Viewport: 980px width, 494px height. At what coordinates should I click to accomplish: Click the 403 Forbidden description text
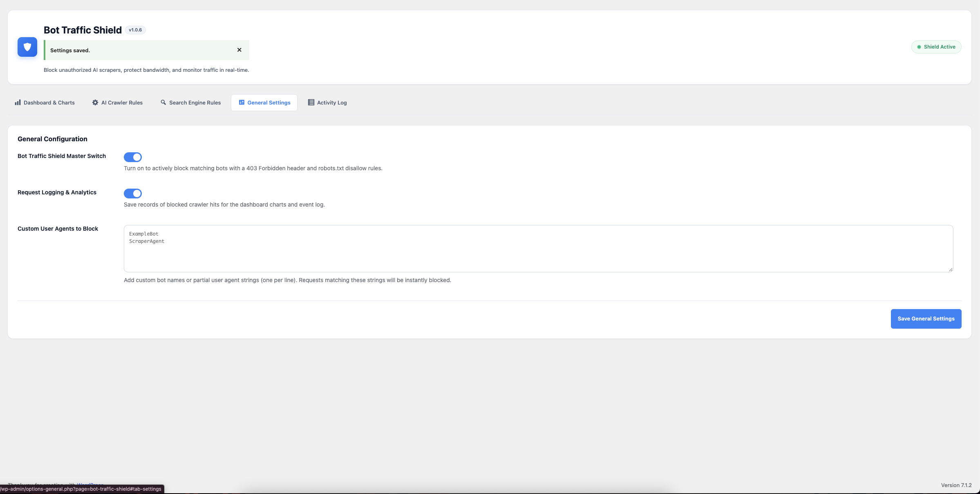253,168
